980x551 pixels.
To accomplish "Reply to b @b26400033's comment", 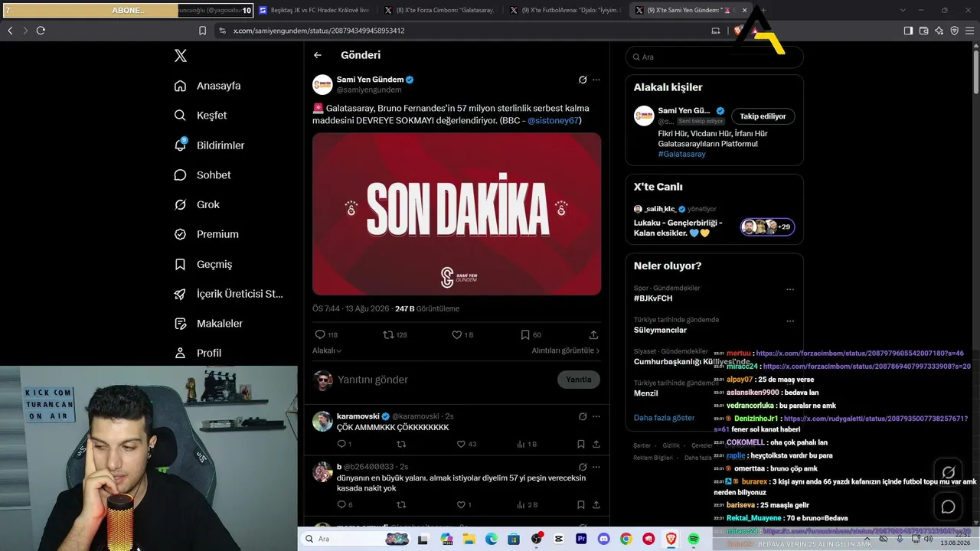I will [x=345, y=504].
